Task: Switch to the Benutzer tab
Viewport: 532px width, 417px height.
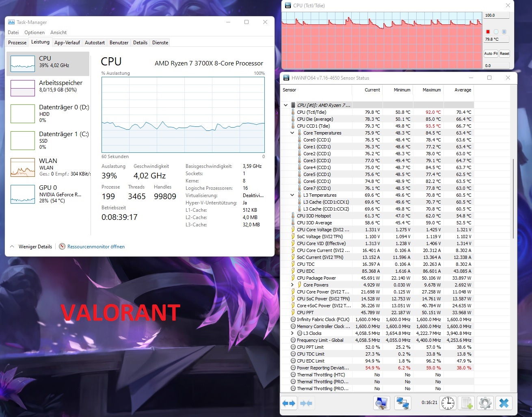Action: pyautogui.click(x=119, y=43)
